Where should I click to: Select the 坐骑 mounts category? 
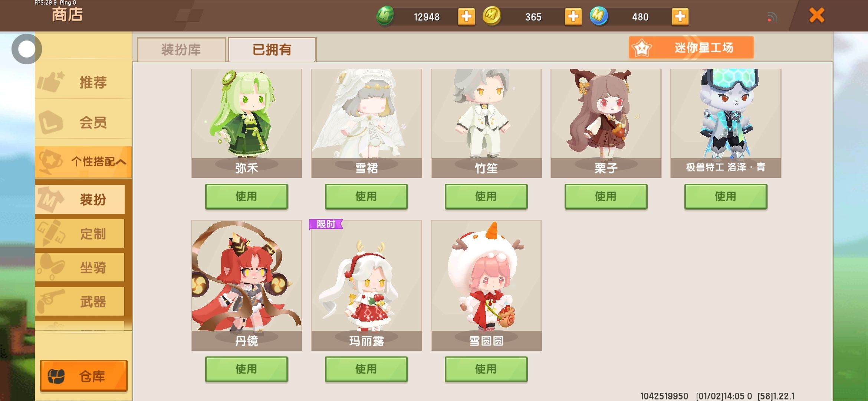coord(80,267)
